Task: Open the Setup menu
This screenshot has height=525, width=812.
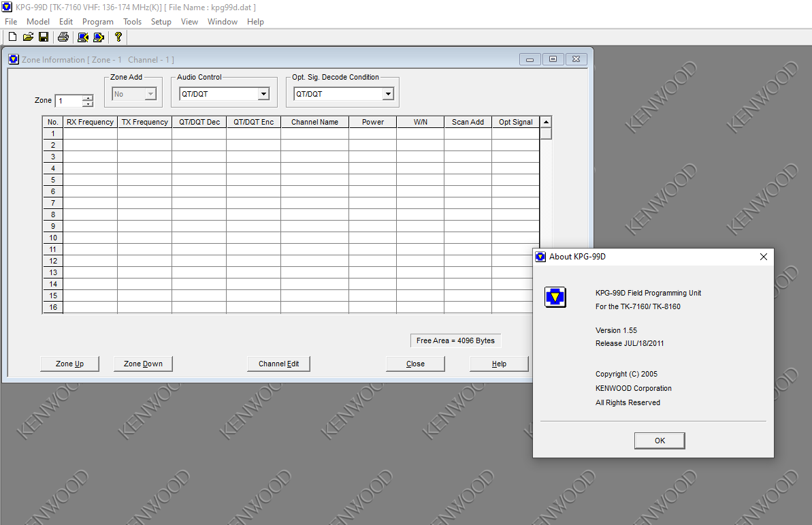Action: [x=161, y=22]
